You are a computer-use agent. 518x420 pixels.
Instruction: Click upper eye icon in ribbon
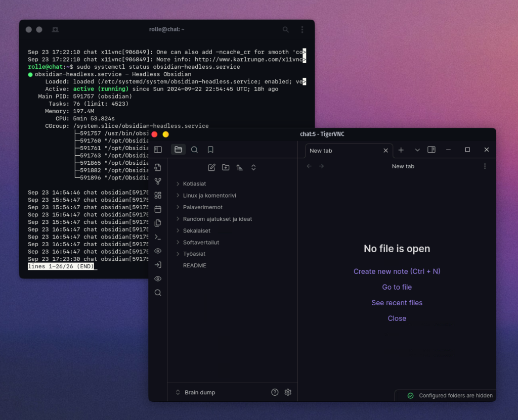click(158, 251)
